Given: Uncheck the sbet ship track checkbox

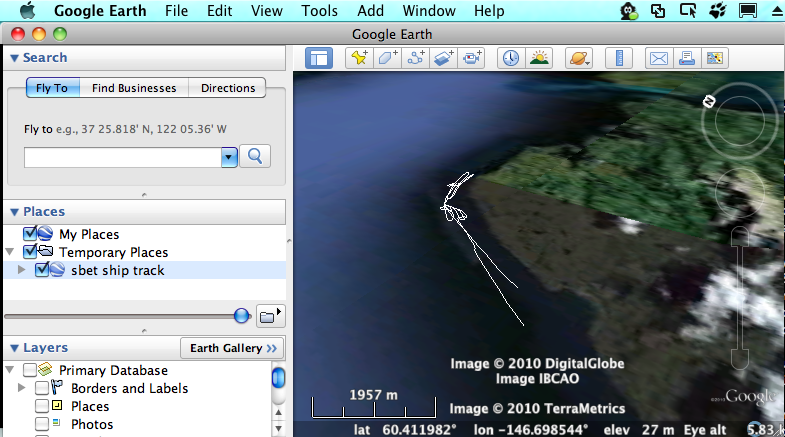Looking at the screenshot, I should pos(42,270).
